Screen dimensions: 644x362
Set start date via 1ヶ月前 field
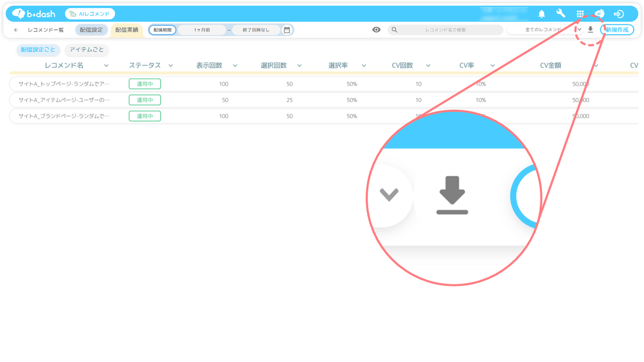click(x=202, y=30)
